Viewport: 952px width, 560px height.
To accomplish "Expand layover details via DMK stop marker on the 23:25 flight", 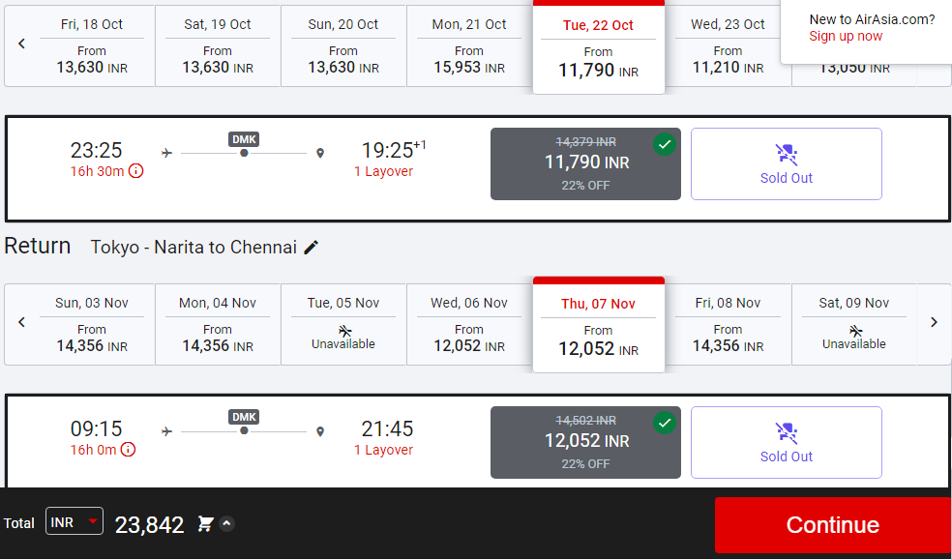I will (x=244, y=153).
